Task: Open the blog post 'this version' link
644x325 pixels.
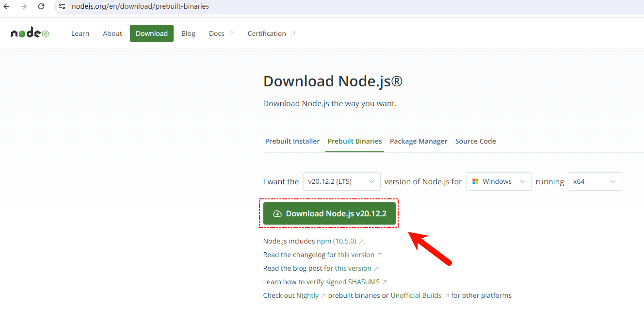Action: 357,268
